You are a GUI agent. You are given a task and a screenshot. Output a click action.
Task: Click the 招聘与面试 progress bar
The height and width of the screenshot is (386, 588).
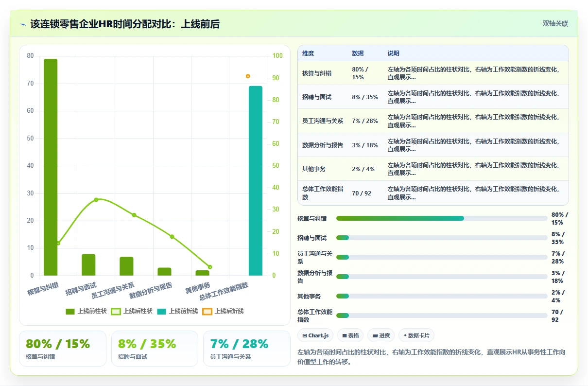tap(442, 238)
